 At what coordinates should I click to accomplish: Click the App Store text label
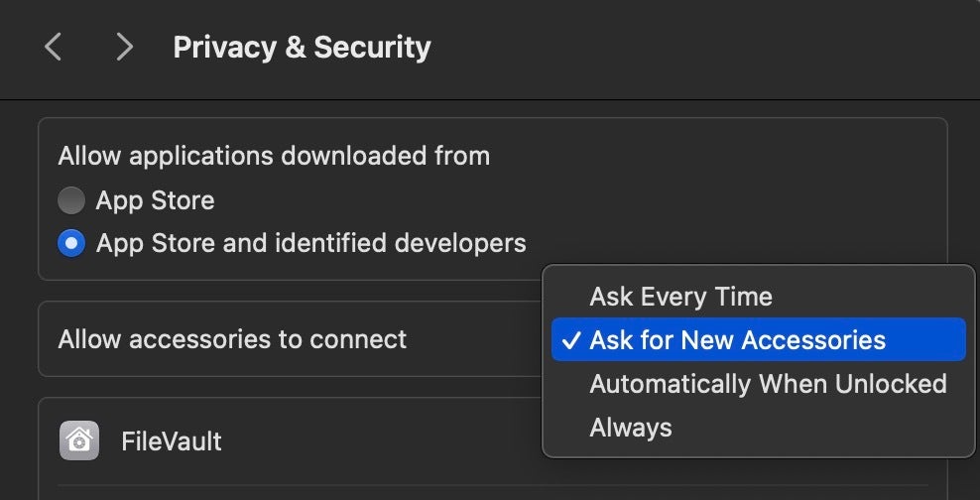pos(155,201)
